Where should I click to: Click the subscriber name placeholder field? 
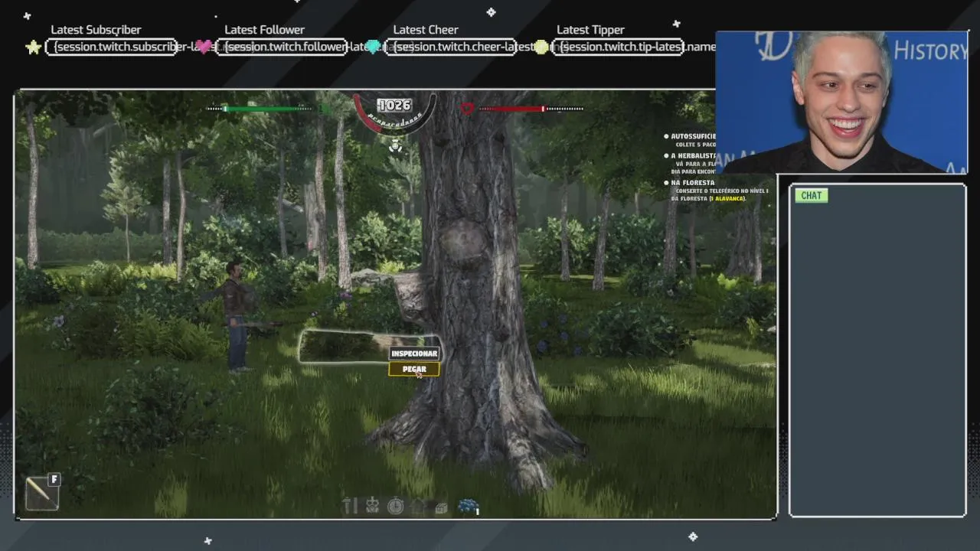click(112, 47)
